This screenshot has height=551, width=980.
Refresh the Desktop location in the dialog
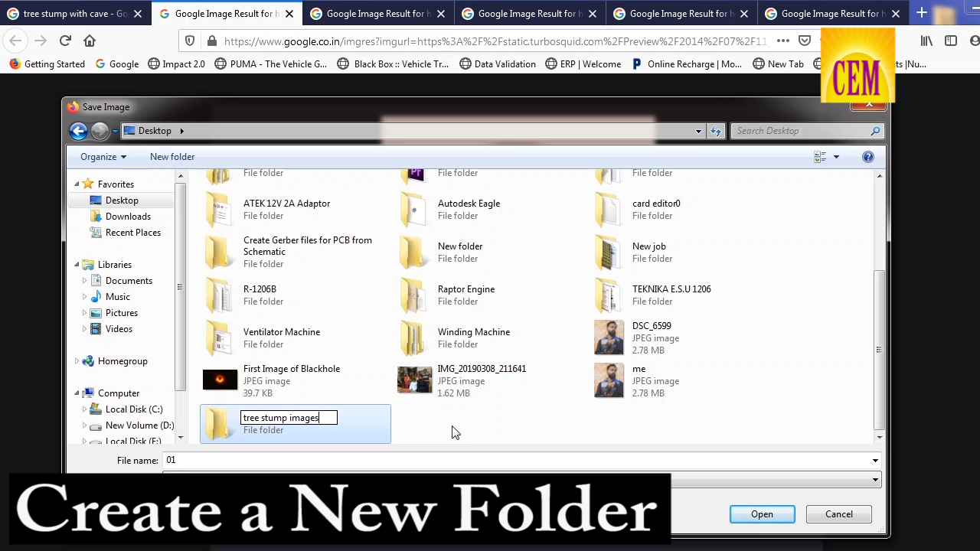click(x=716, y=131)
